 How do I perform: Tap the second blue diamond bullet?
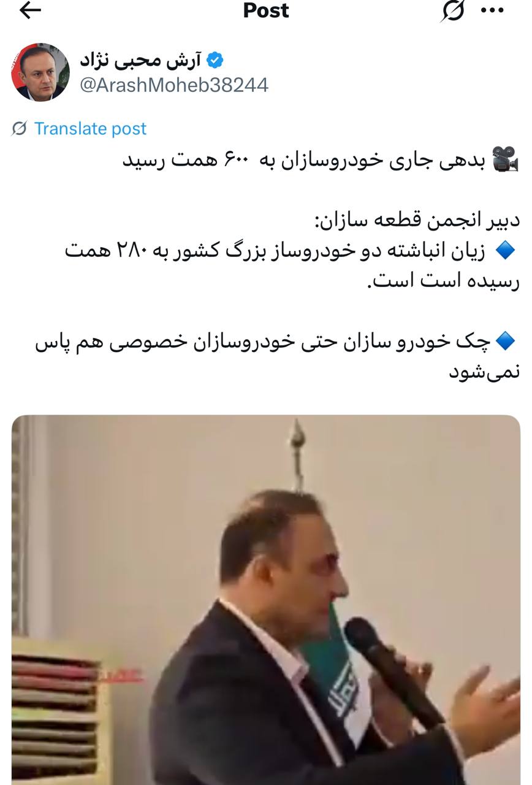pos(506,341)
